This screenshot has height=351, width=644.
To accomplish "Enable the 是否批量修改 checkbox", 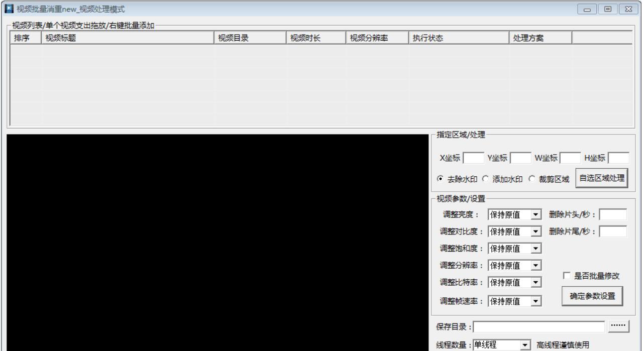I will coord(592,276).
